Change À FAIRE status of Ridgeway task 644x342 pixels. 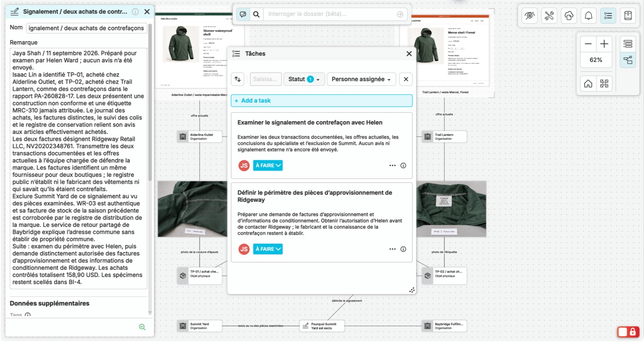pos(268,249)
